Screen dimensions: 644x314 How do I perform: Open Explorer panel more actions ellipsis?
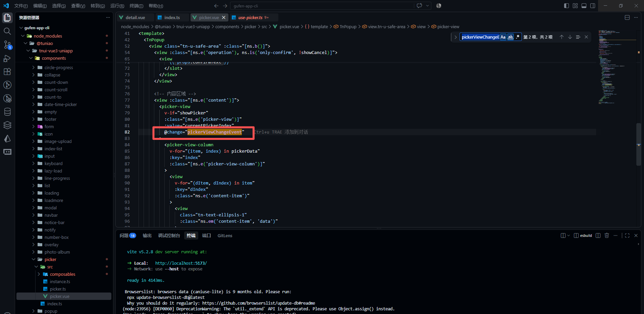(x=108, y=17)
